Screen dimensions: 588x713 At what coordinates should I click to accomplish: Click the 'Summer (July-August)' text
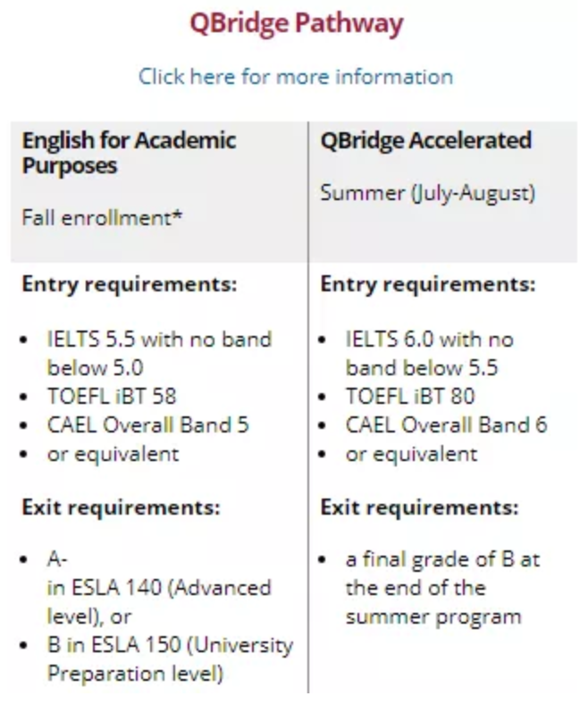pyautogui.click(x=427, y=193)
